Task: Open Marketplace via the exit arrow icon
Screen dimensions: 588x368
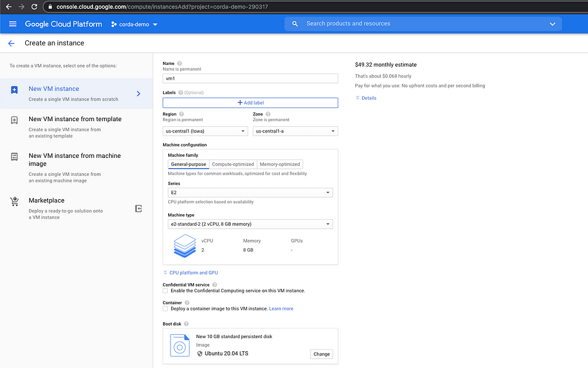Action: point(138,209)
